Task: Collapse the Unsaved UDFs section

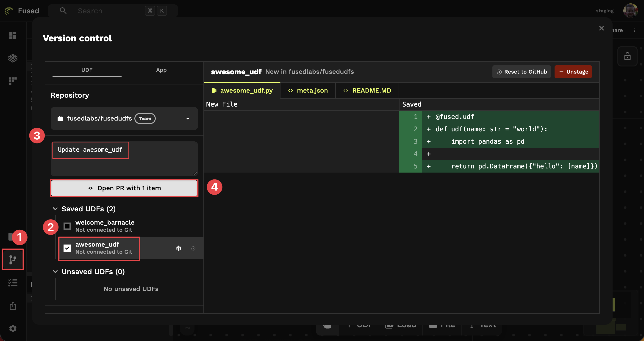Action: click(55, 272)
